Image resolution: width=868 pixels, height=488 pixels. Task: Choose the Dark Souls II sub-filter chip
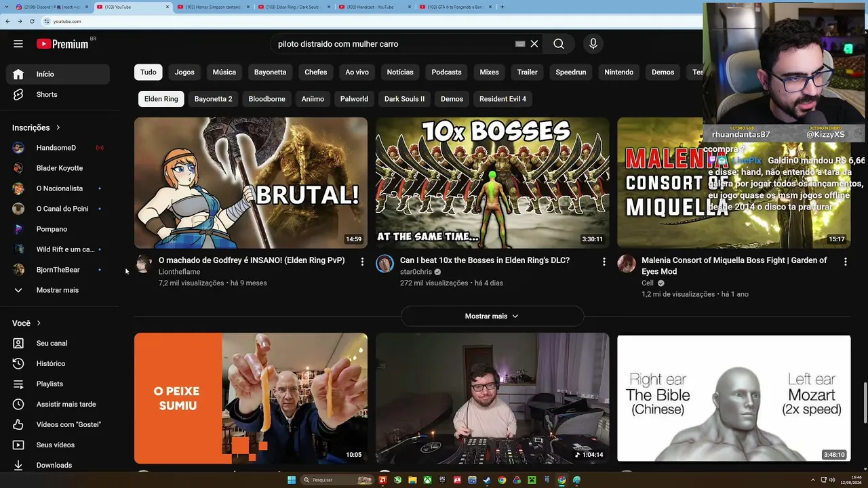(x=405, y=99)
